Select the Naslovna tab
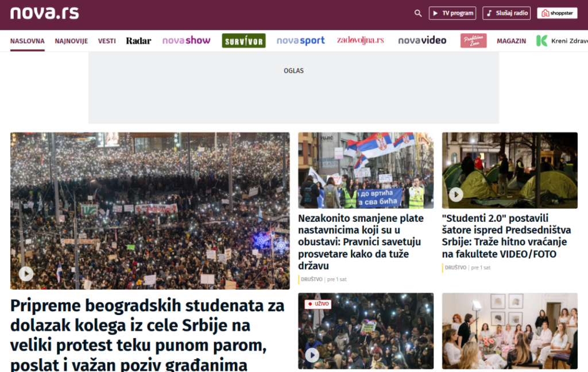 click(27, 41)
